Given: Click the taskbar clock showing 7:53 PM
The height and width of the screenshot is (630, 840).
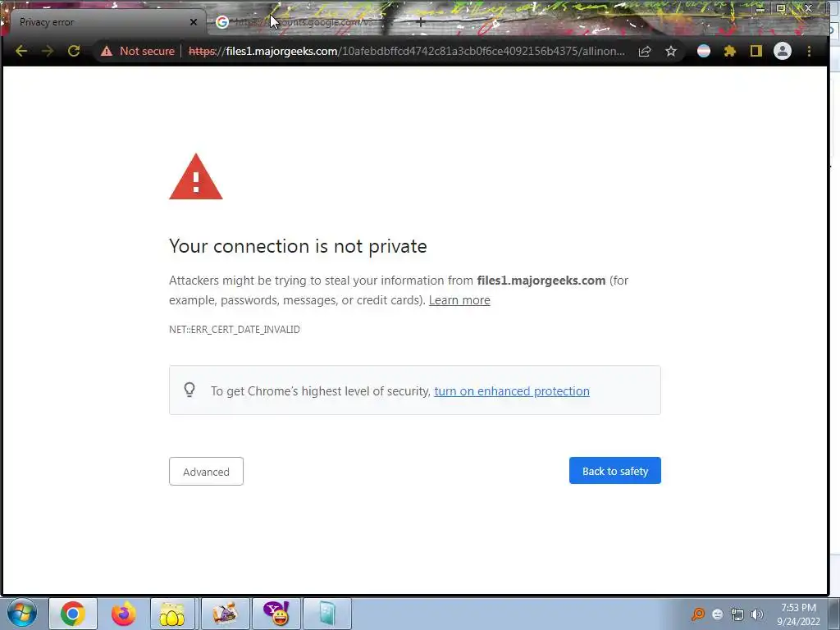Looking at the screenshot, I should click(798, 614).
